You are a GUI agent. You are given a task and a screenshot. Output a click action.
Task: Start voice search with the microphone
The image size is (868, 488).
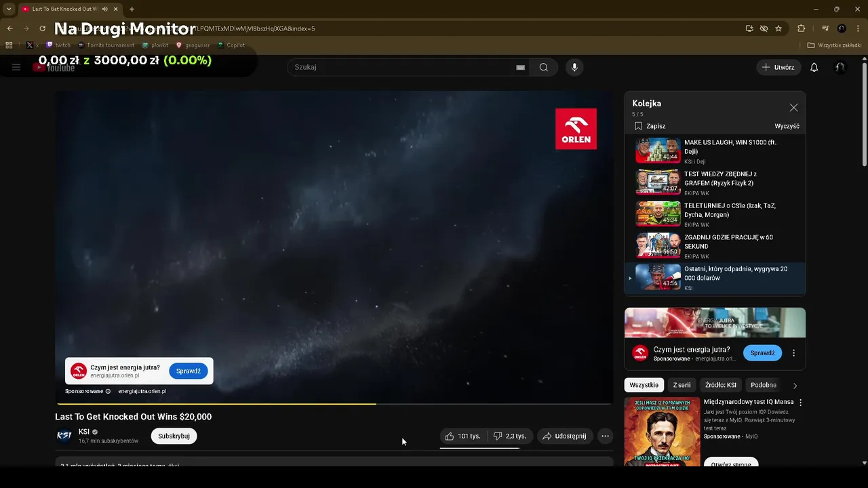[574, 67]
